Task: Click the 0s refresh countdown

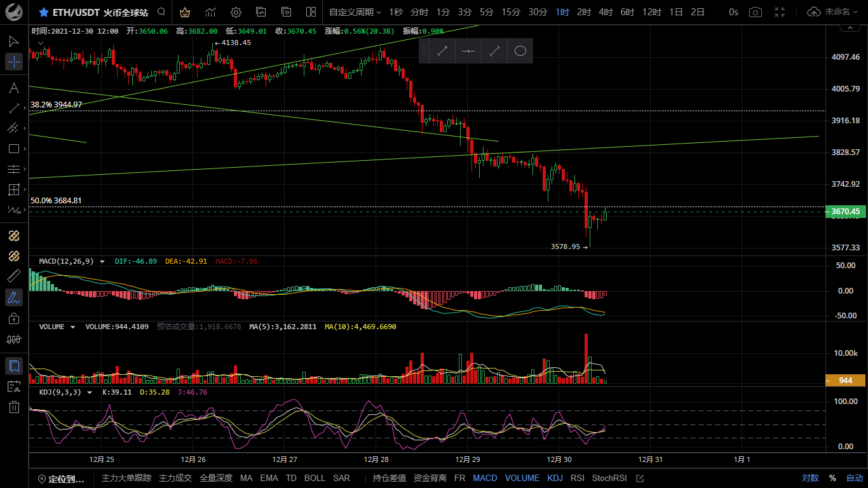Action: point(734,12)
